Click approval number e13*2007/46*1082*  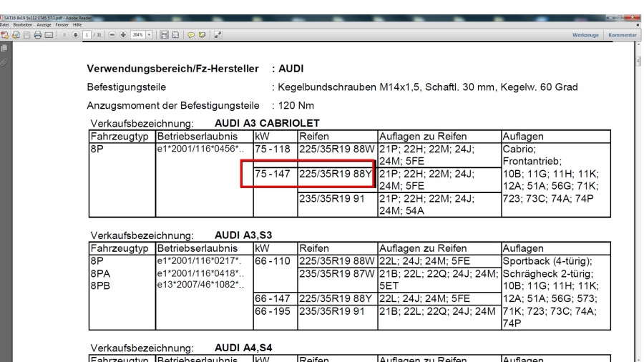pos(200,285)
